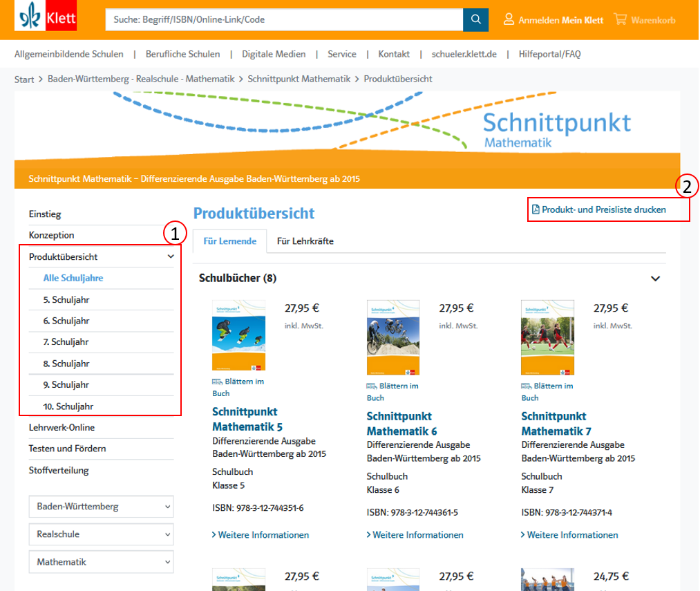
Task: Collapse the Produktübersicht sidebar chevron
Action: pyautogui.click(x=171, y=256)
